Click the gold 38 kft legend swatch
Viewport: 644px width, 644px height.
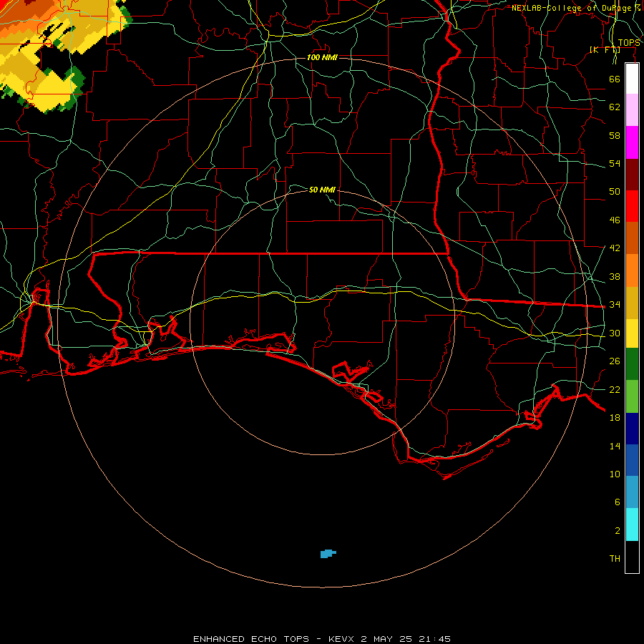(632, 303)
